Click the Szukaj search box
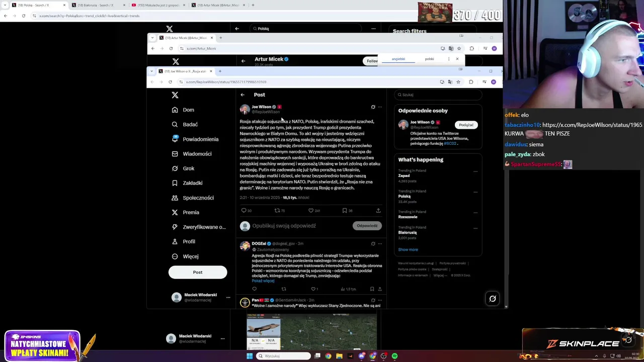This screenshot has height=362, width=644. (x=438, y=95)
